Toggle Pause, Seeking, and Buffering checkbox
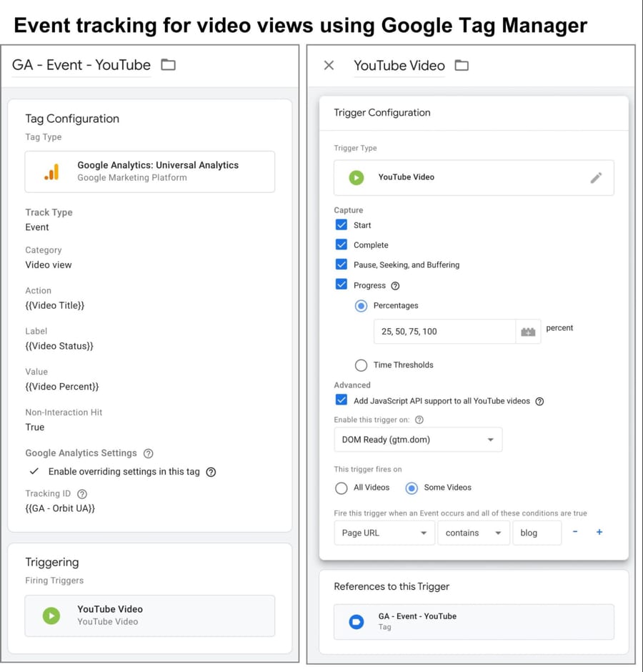643x672 pixels. tap(342, 265)
